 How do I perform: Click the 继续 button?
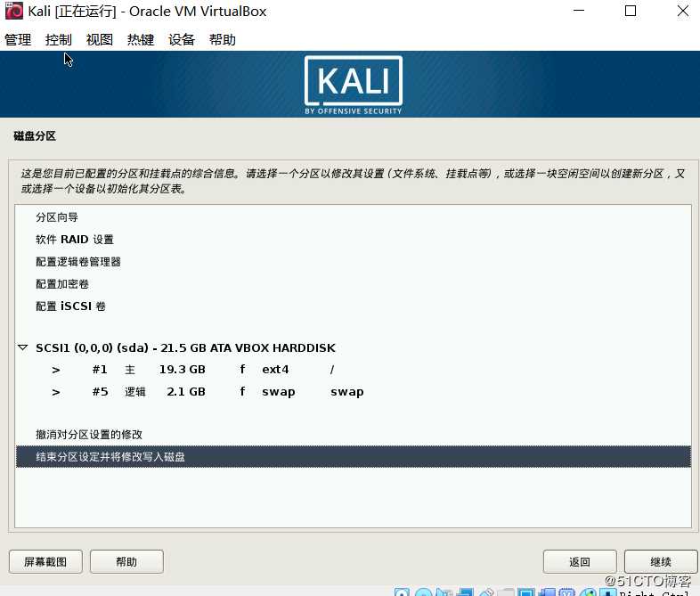[661, 561]
